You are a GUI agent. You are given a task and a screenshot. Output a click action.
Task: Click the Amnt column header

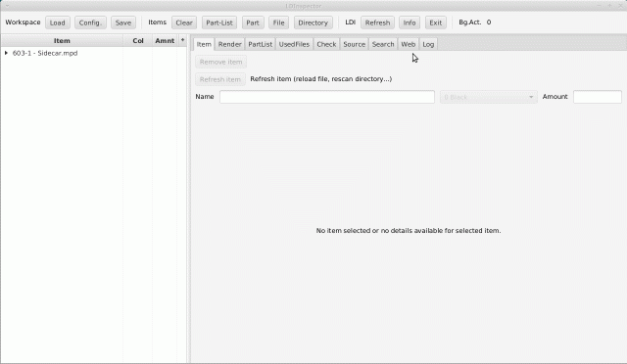pos(165,41)
